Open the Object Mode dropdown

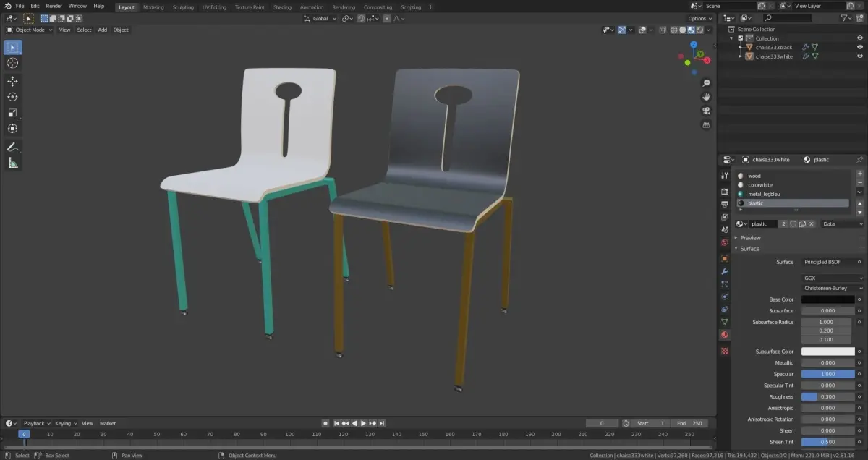coord(29,30)
